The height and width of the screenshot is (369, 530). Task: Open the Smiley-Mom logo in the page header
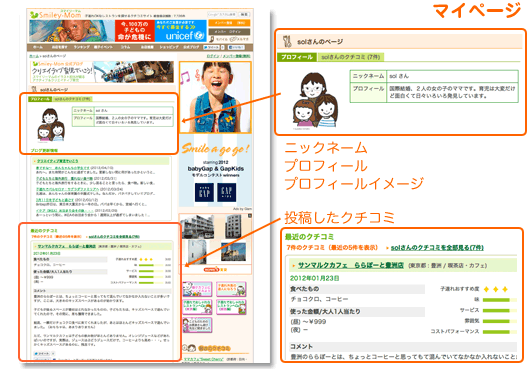55,15
